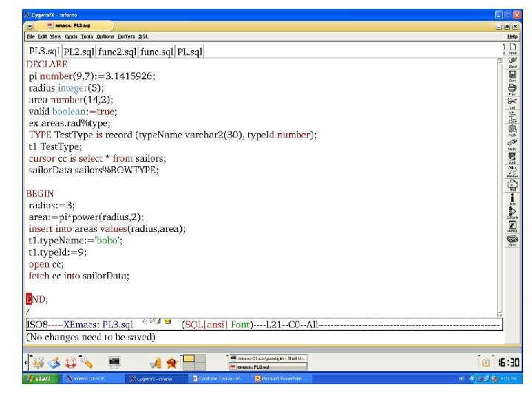Image resolution: width=532 pixels, height=399 pixels.
Task: Switch to the PL.sql buffer tab
Action: (x=190, y=52)
